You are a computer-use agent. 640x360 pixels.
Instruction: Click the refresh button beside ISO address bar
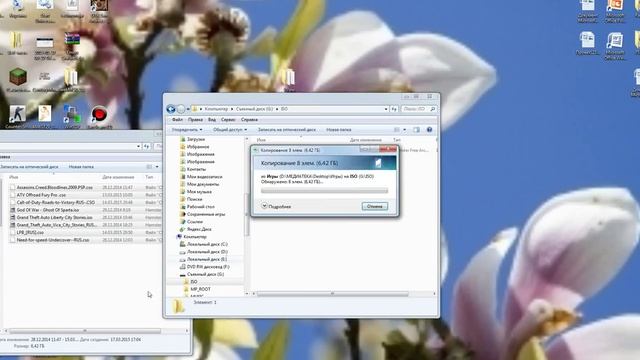click(394, 109)
